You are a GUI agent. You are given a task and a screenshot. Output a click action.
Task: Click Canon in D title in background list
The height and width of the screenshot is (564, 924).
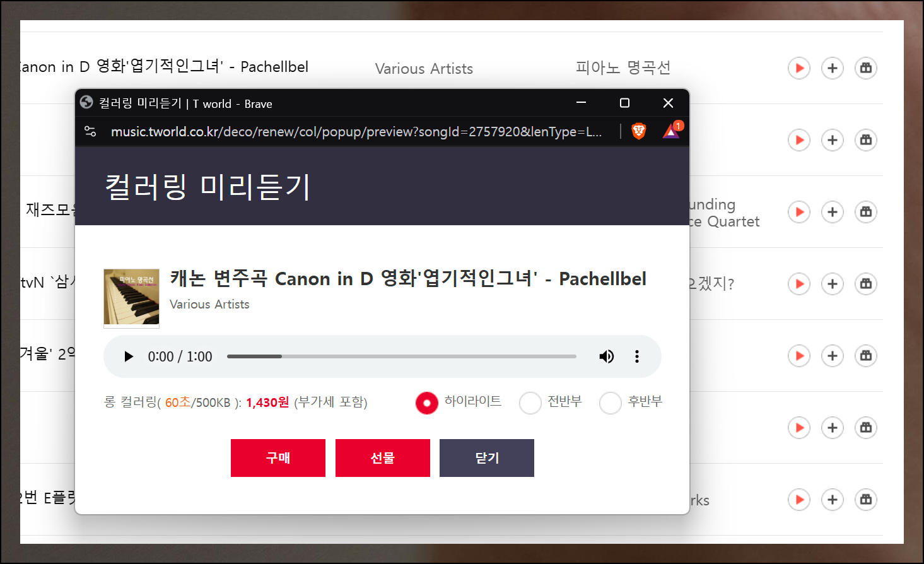[165, 66]
